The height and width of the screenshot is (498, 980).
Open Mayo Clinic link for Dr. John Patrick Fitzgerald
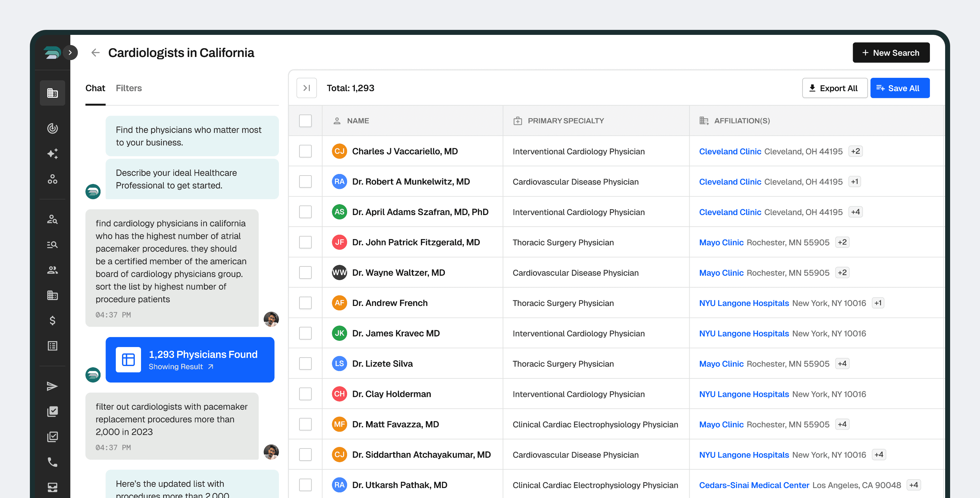point(721,242)
